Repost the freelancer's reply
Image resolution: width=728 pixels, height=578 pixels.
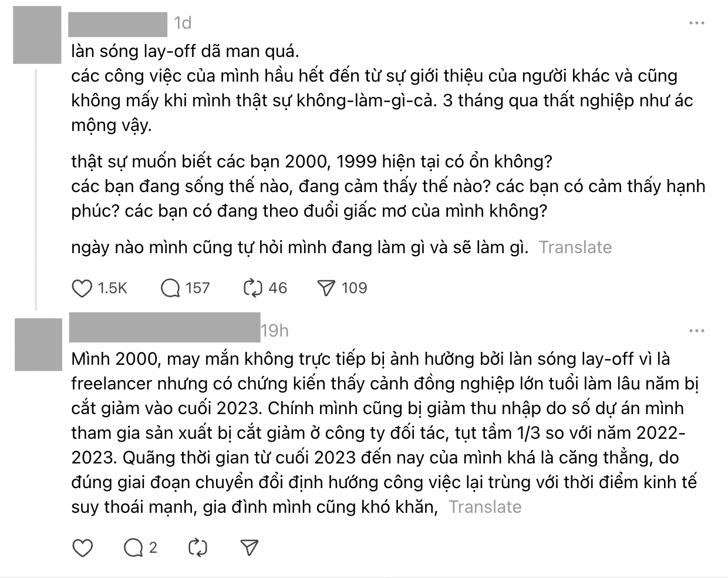(197, 547)
